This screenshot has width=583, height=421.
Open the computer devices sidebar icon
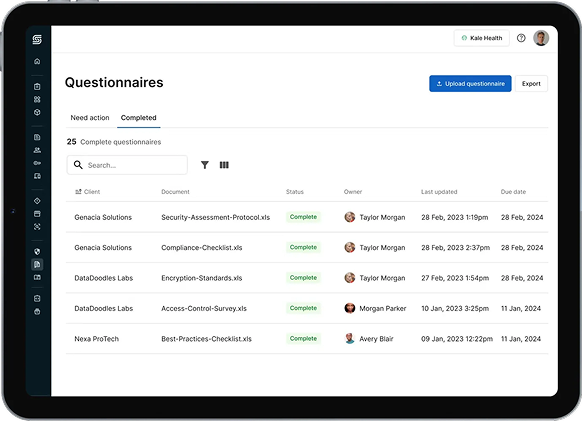(37, 176)
